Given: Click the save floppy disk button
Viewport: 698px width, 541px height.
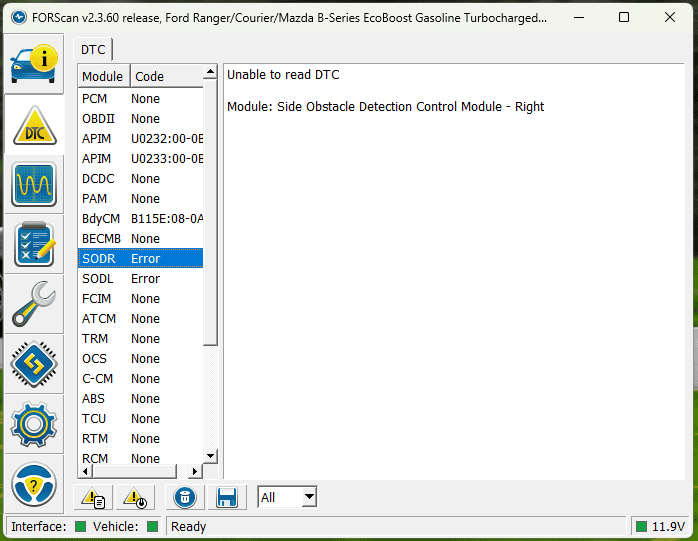Looking at the screenshot, I should point(227,497).
